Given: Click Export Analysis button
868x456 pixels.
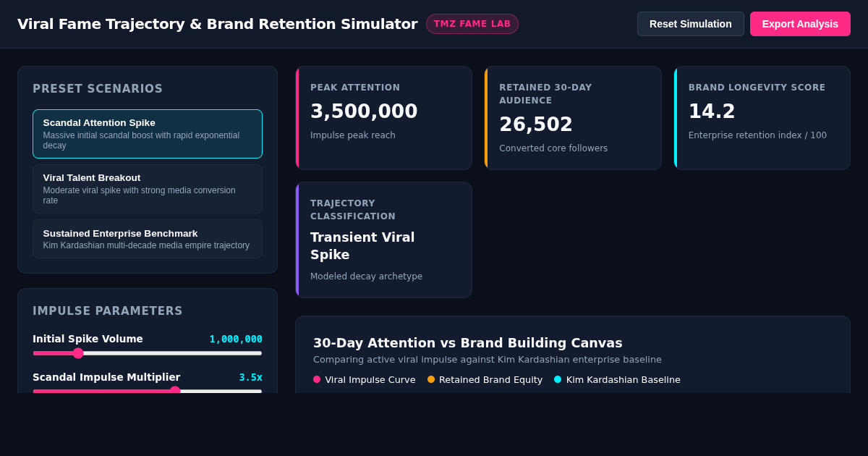Looking at the screenshot, I should [x=800, y=24].
